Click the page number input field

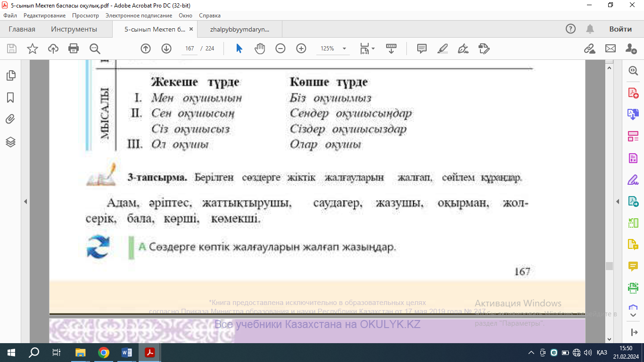point(190,49)
